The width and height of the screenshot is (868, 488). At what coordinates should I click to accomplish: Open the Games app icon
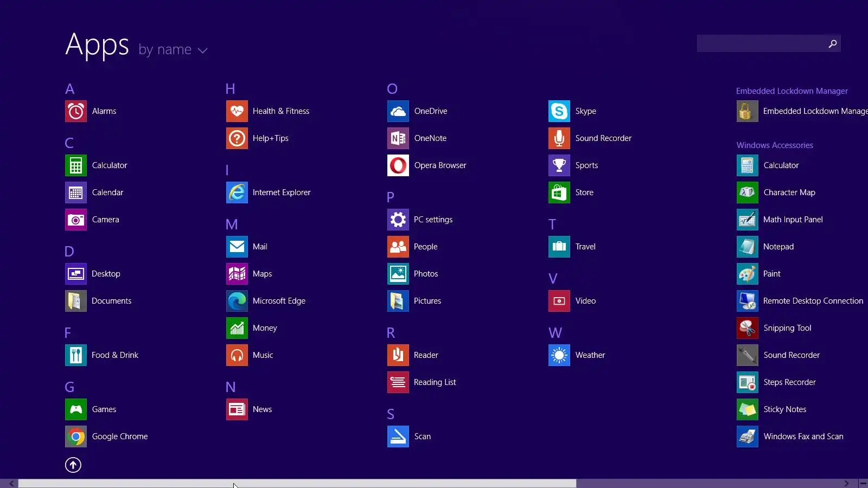point(76,409)
